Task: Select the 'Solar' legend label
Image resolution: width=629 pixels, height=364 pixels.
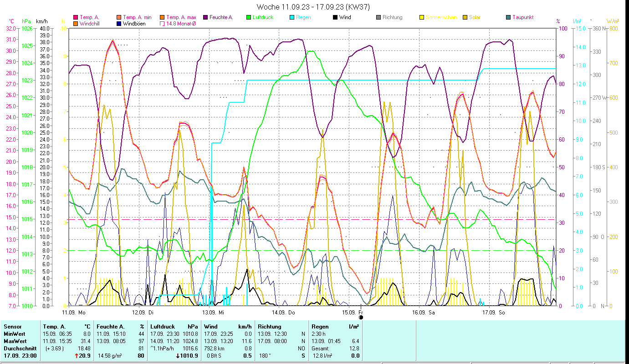Action: point(475,17)
